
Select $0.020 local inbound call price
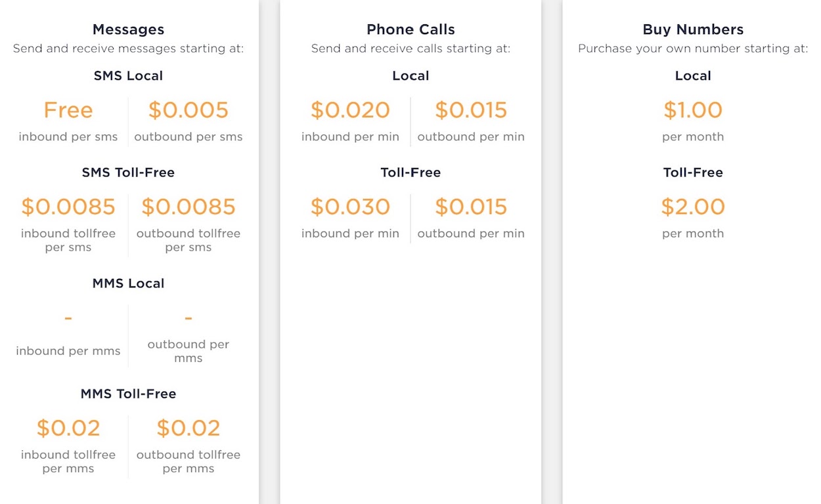(350, 110)
